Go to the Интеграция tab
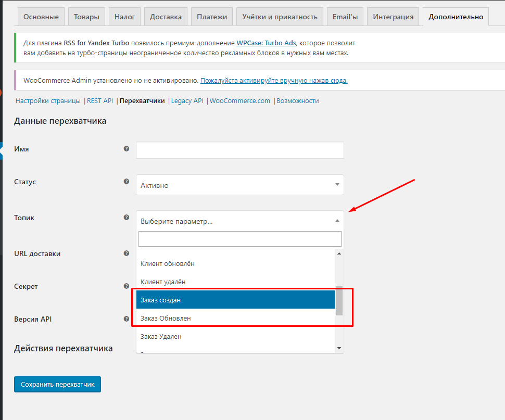 pyautogui.click(x=393, y=17)
